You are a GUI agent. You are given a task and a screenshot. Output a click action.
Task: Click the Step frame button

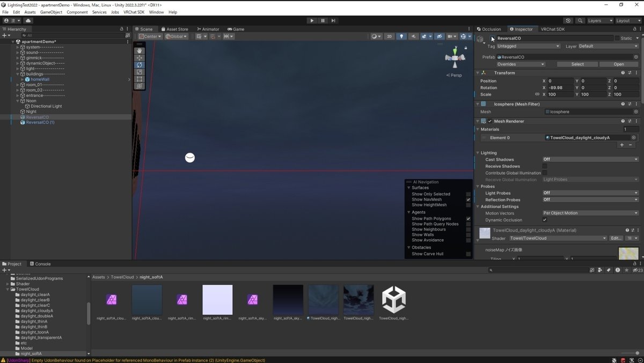coord(333,20)
